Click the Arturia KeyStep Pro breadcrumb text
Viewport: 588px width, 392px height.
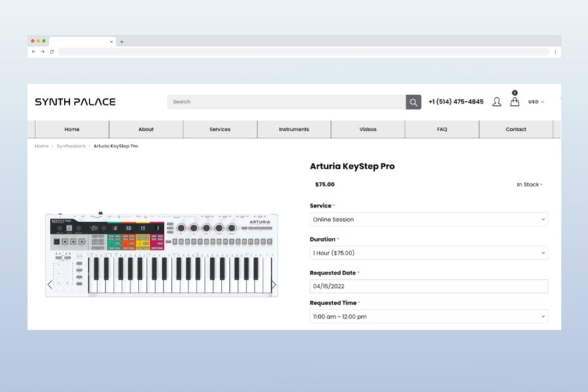(116, 146)
